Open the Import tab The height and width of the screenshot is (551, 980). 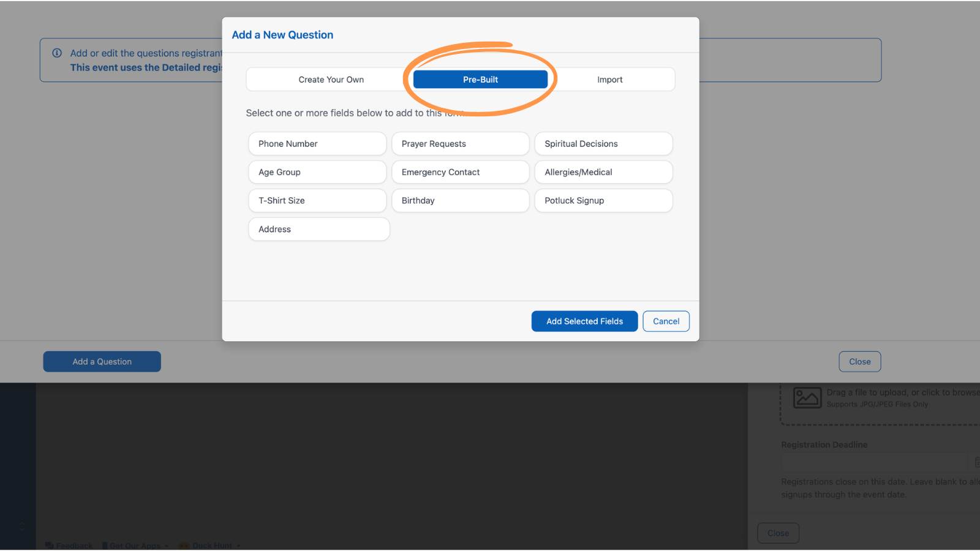(609, 80)
